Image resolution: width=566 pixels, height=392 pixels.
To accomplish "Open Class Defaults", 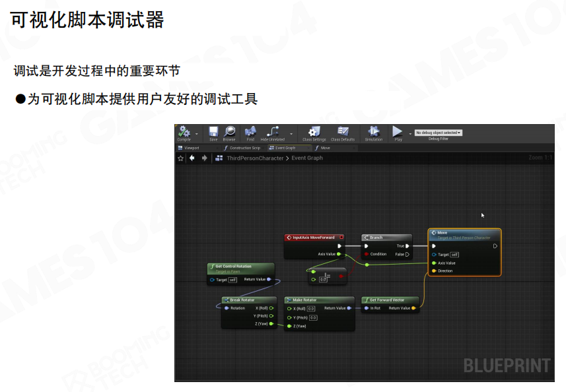I will (343, 132).
